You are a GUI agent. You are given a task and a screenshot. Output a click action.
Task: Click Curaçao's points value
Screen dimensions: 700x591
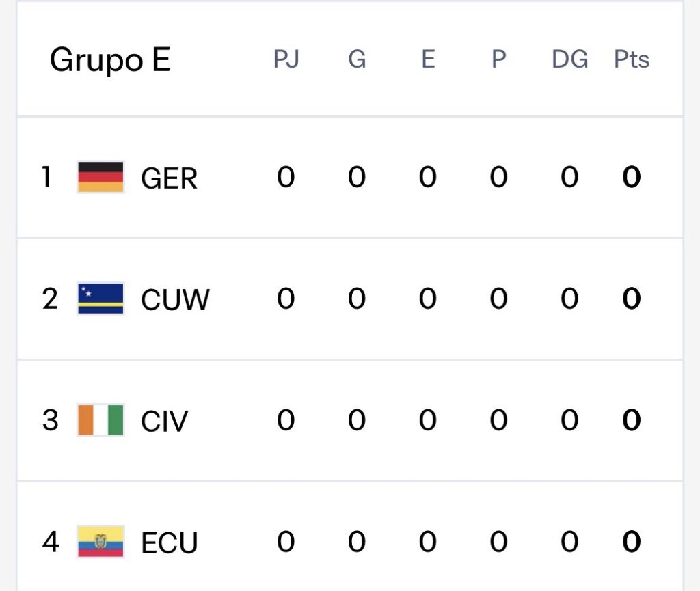tap(631, 299)
